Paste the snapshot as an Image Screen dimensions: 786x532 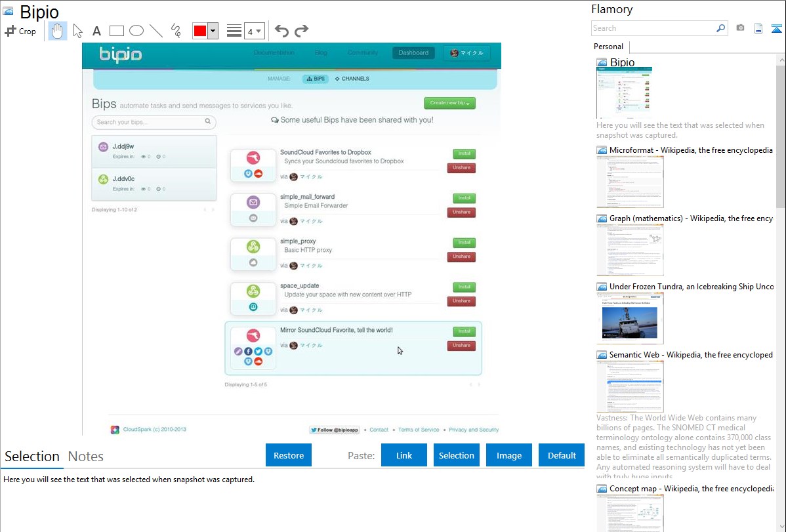point(508,455)
